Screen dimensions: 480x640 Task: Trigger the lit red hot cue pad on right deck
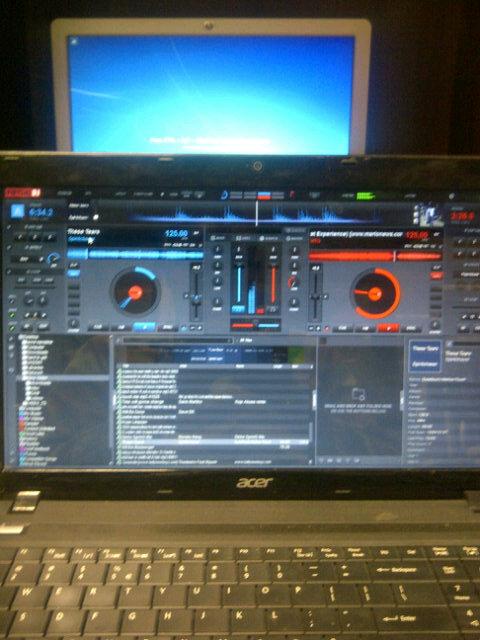436,276
